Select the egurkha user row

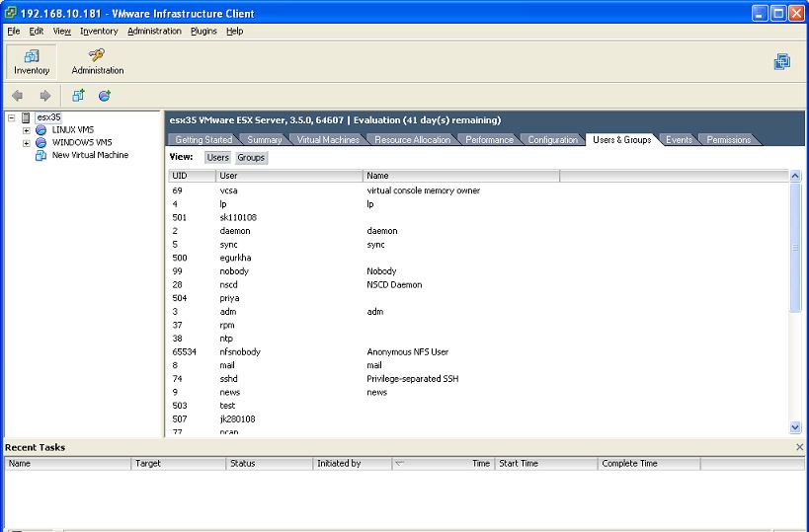pyautogui.click(x=479, y=258)
